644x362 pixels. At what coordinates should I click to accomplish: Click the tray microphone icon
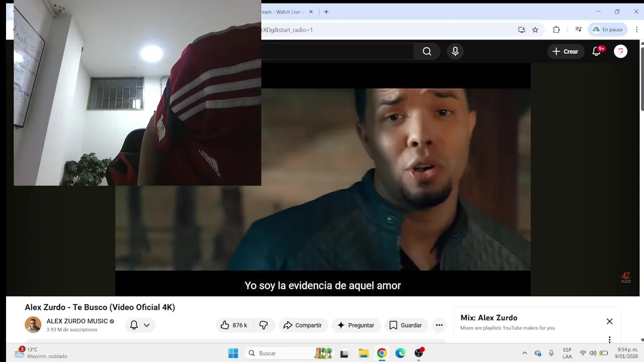551,353
